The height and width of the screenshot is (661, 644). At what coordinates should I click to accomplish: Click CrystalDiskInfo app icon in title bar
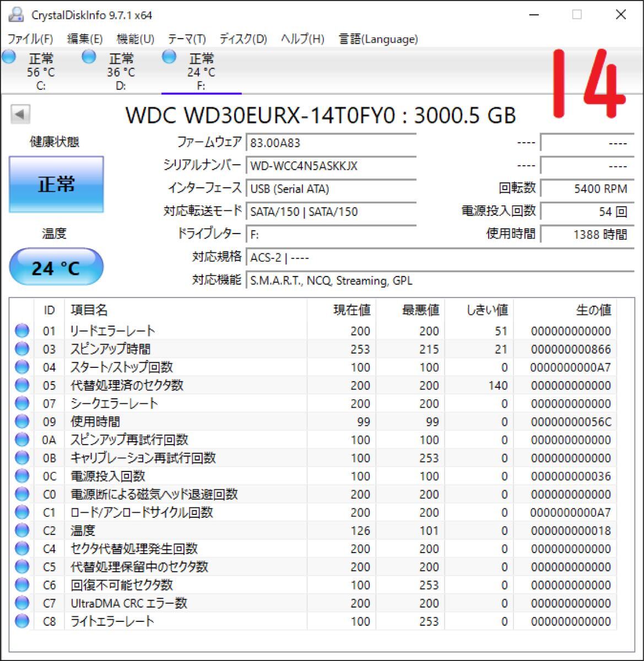tap(17, 15)
